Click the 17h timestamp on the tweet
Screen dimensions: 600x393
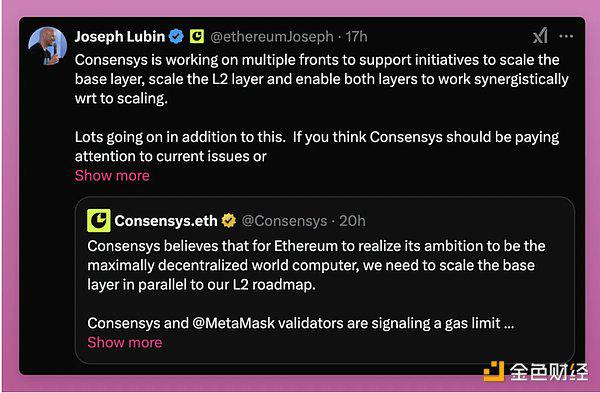pyautogui.click(x=356, y=37)
